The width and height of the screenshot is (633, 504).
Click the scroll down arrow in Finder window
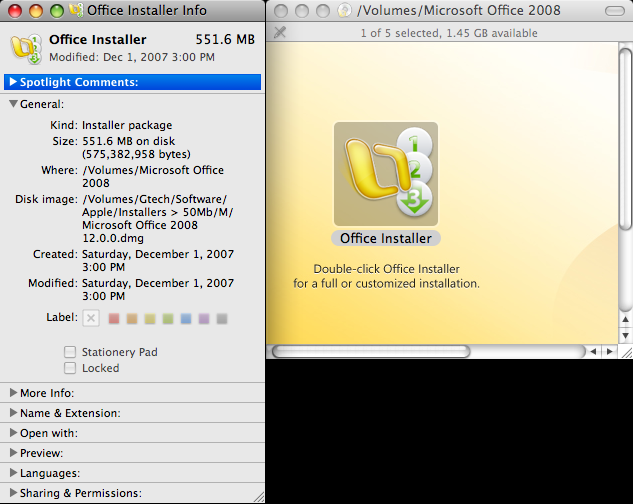click(625, 336)
